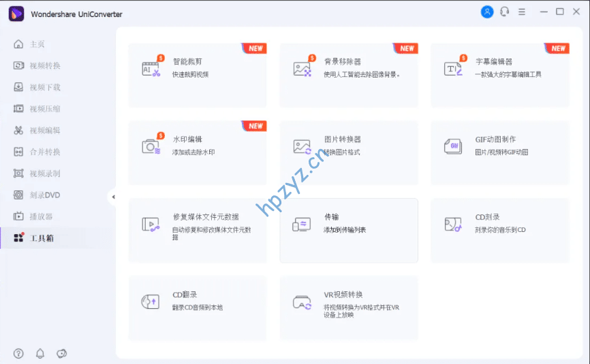Open the CD Burner (CD刻录) icon
The height and width of the screenshot is (364, 590).
[453, 224]
